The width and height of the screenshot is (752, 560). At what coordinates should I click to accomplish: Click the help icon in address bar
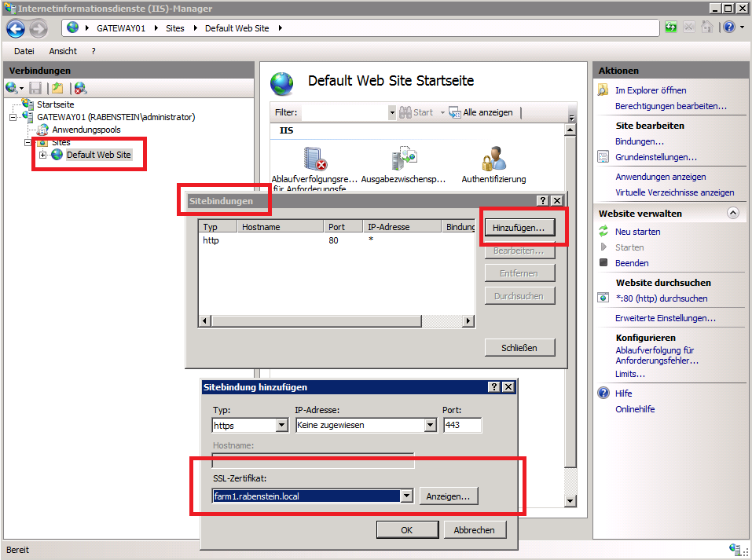728,27
